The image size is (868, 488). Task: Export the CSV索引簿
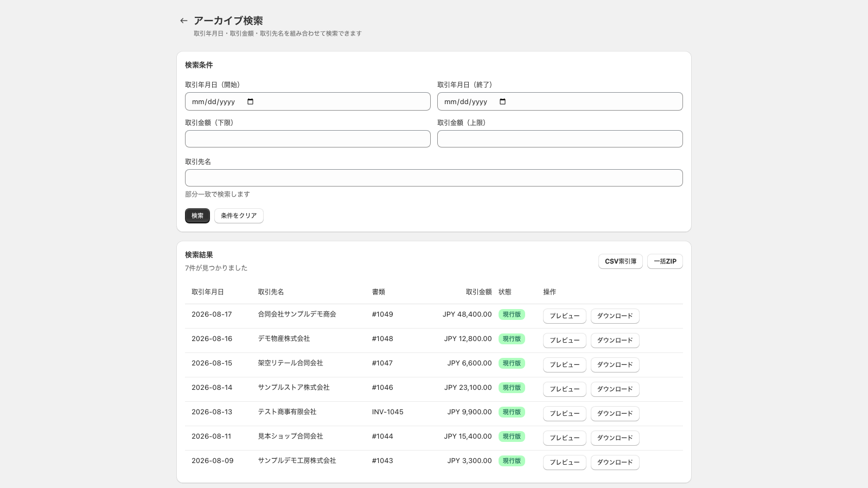(x=621, y=261)
